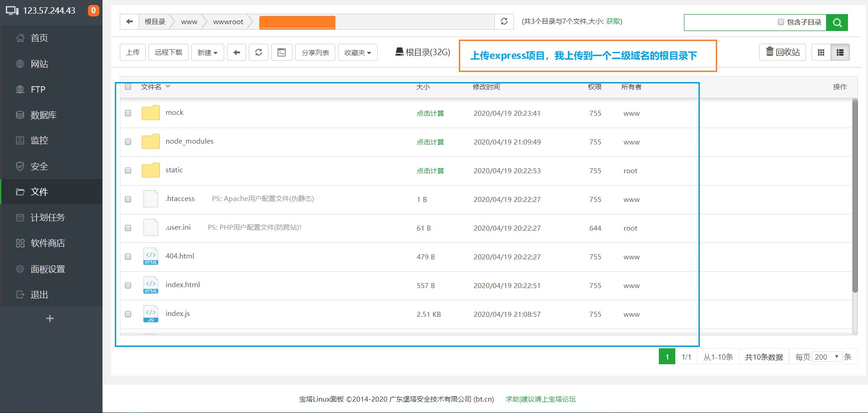Click 点击计算 for static folder size
868x413 pixels.
(430, 170)
